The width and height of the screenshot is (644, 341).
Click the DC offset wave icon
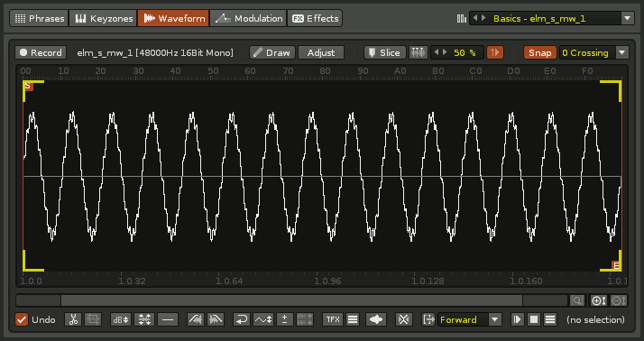263,319
